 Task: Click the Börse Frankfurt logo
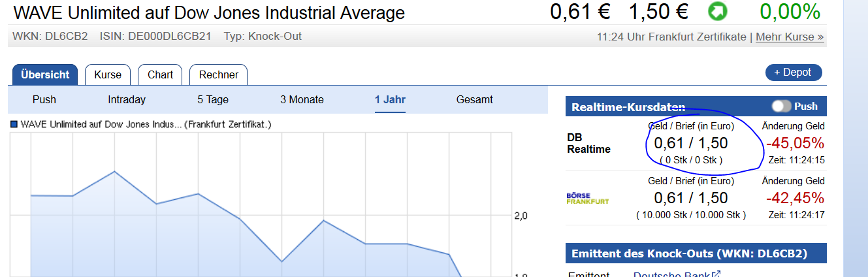[587, 199]
